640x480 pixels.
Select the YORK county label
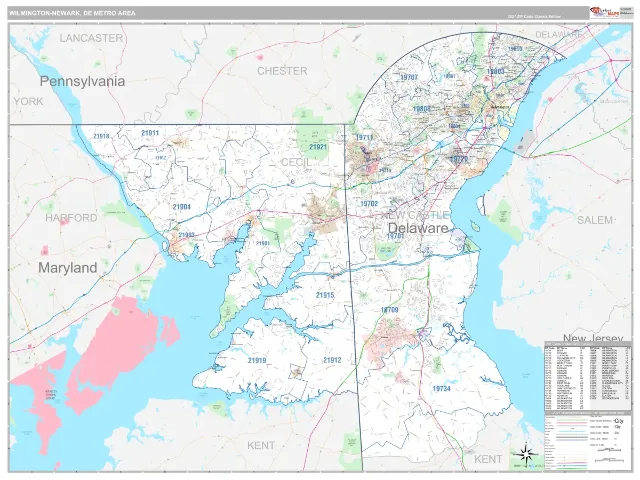point(28,101)
